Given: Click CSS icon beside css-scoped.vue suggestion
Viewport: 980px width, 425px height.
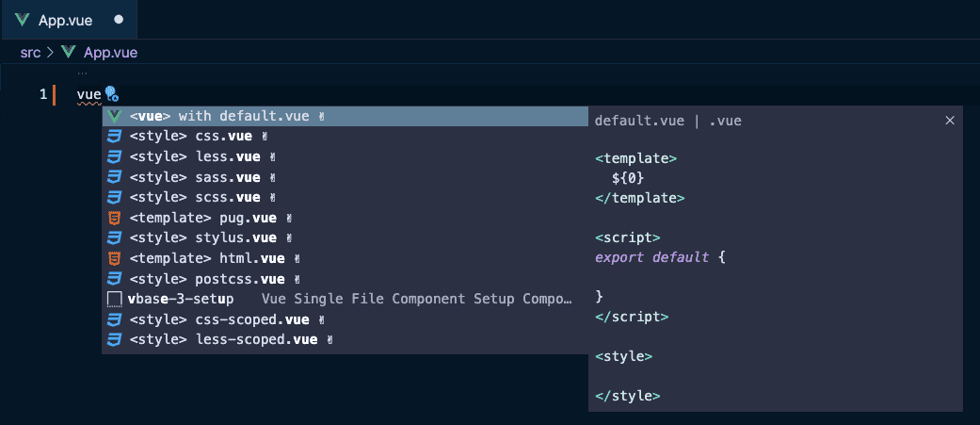Looking at the screenshot, I should coord(114,319).
